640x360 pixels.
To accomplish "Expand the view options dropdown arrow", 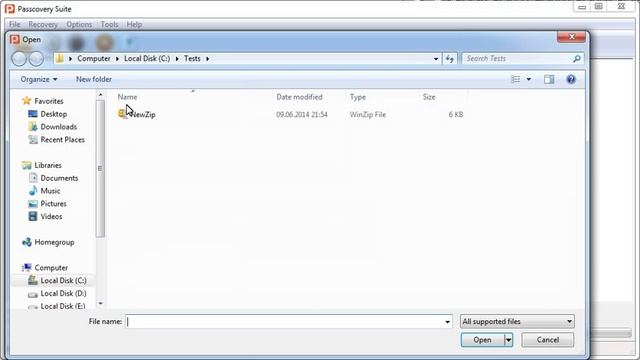I will (x=529, y=79).
